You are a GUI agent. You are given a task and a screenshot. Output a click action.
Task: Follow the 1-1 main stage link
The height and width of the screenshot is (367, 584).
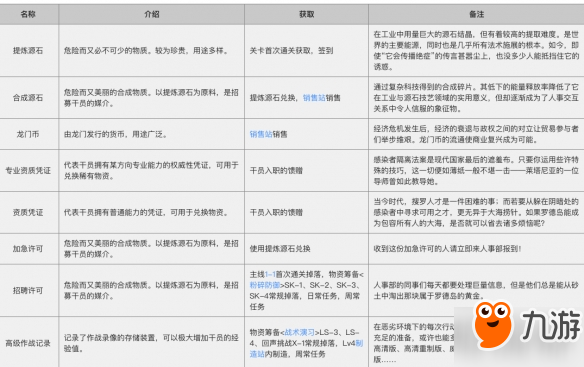[x=270, y=275]
